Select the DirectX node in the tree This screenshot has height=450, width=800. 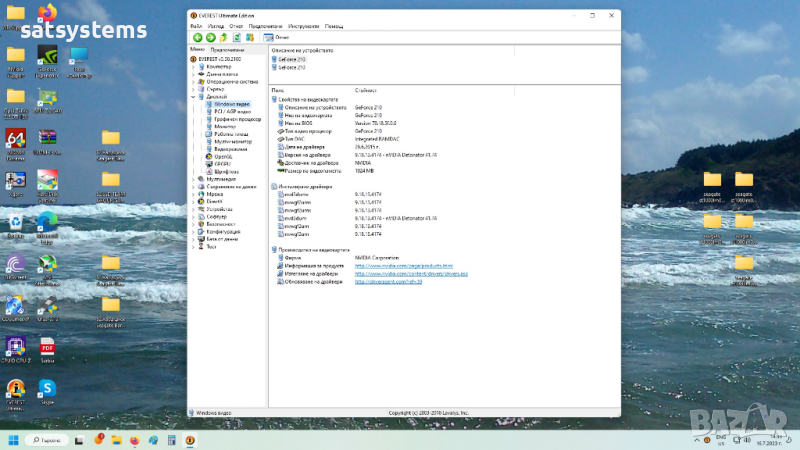click(x=213, y=201)
